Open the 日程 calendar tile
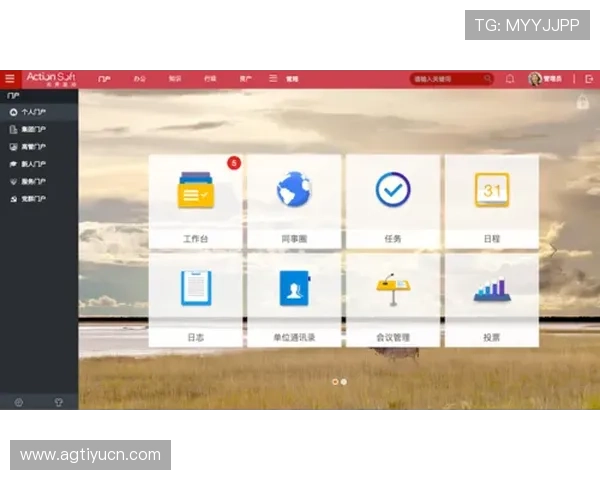The width and height of the screenshot is (600, 480). pos(492,201)
